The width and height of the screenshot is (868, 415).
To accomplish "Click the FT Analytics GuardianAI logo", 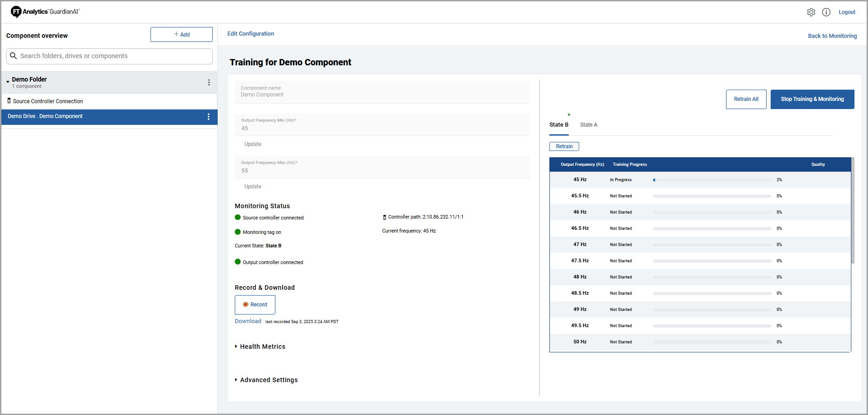I will 45,12.
